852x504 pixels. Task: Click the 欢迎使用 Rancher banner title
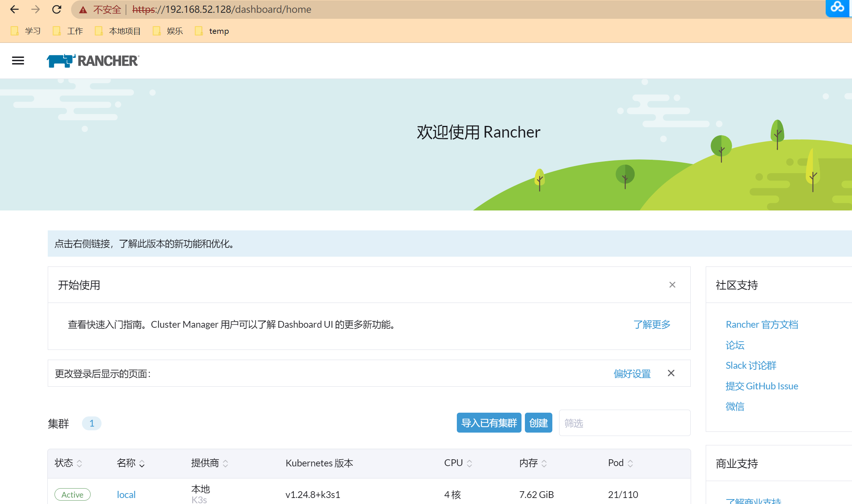point(478,132)
